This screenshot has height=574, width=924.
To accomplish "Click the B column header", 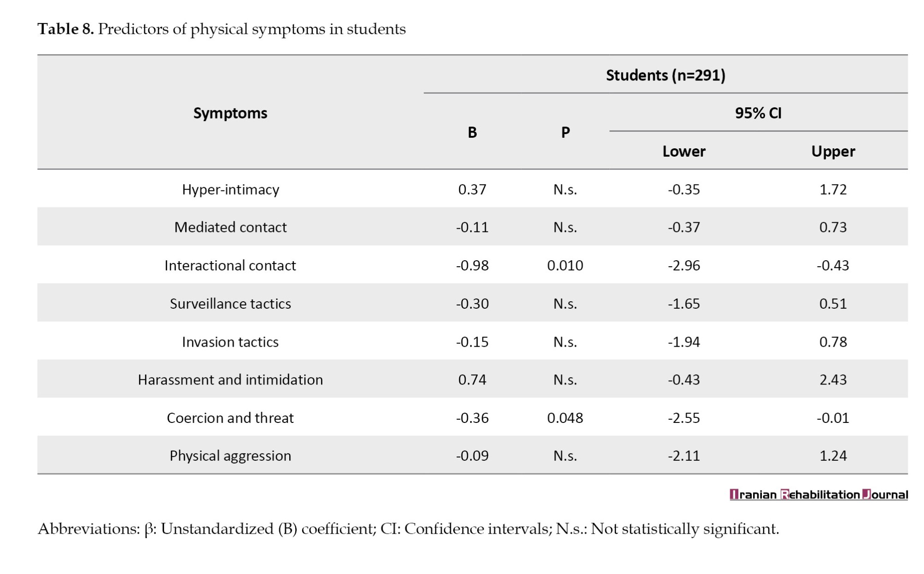I will click(472, 133).
